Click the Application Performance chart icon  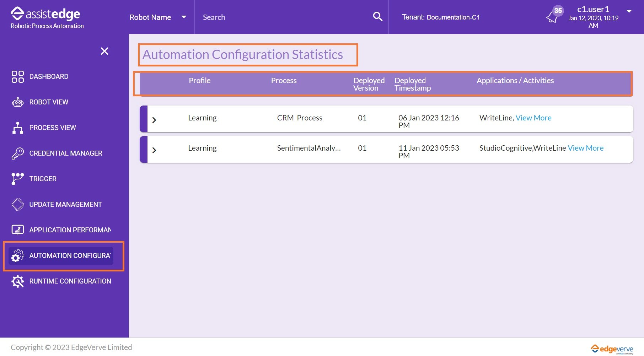point(18,230)
